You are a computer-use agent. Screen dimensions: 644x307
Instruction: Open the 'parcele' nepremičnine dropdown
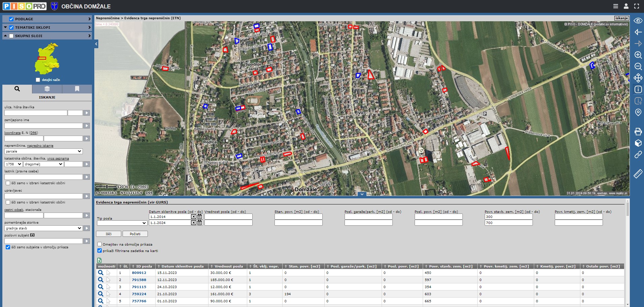coord(43,151)
